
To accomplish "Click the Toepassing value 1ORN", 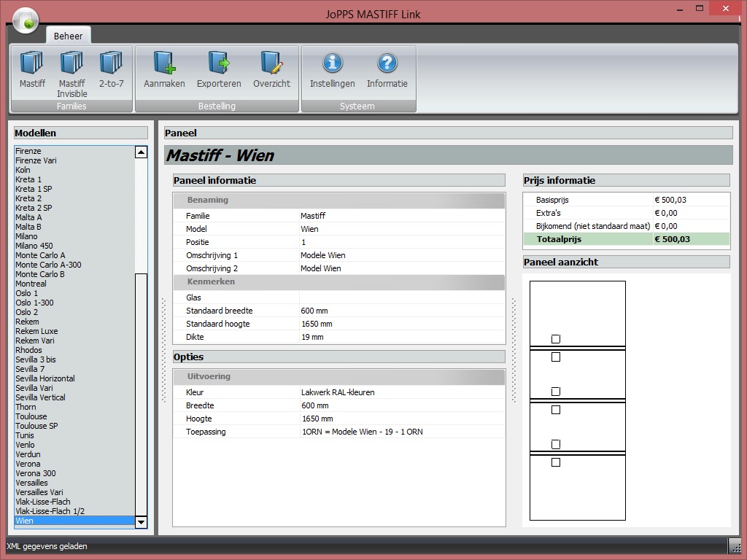I will click(362, 432).
